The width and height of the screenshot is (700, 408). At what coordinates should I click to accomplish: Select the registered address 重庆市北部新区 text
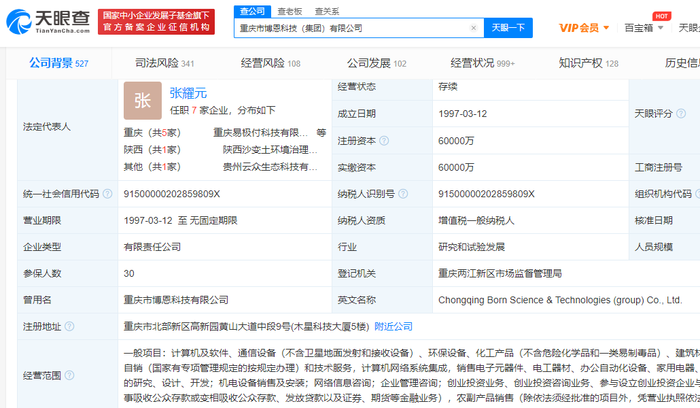[x=246, y=326]
